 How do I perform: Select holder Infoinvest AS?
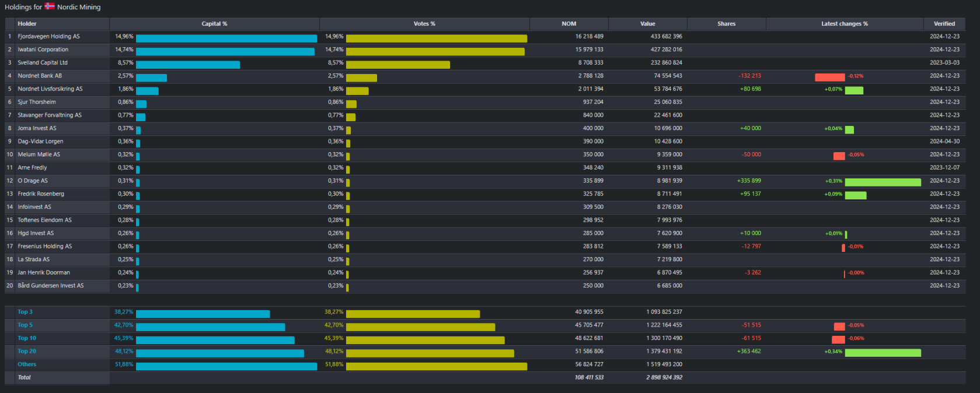tap(34, 207)
